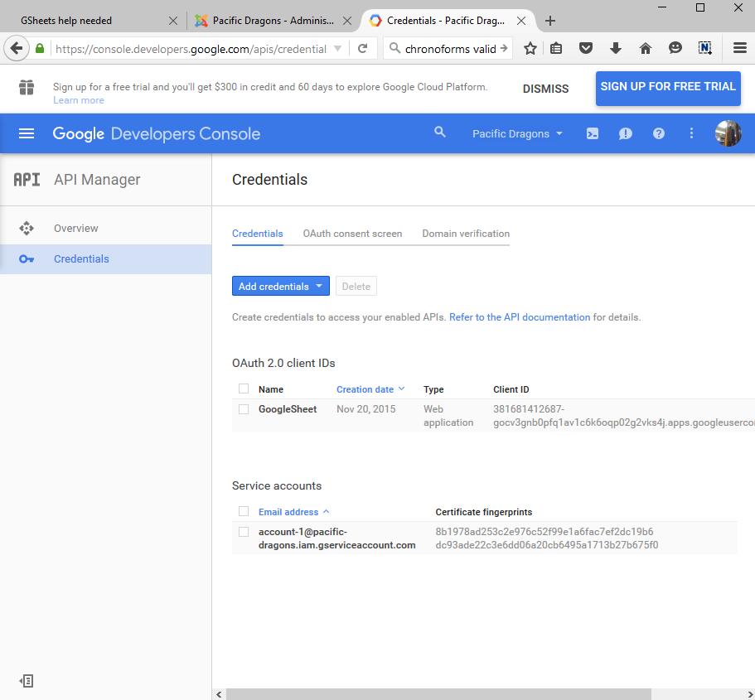Viewport: 755px width, 700px height.
Task: Click Sign up for free trial button
Action: [668, 88]
